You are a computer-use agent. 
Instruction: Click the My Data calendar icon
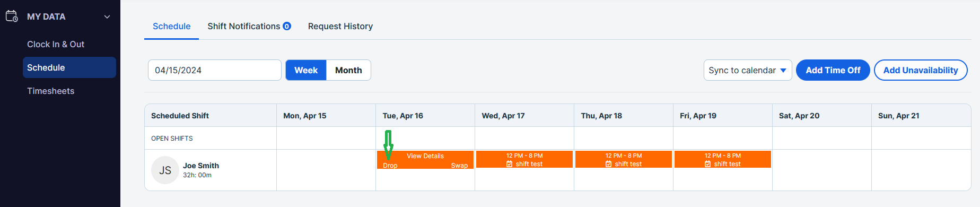(12, 16)
